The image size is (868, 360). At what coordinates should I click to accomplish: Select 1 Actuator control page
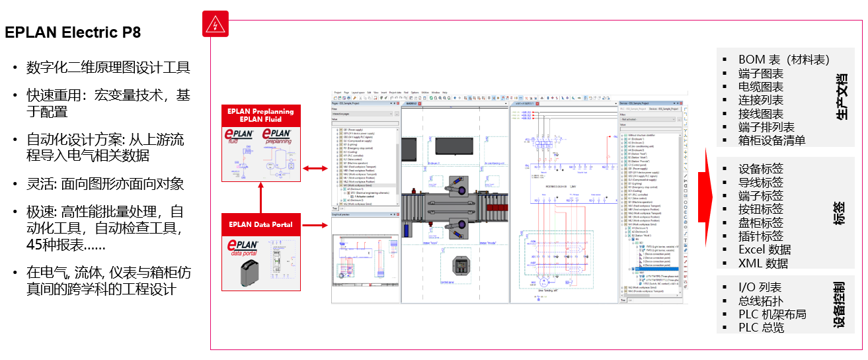coord(364,197)
